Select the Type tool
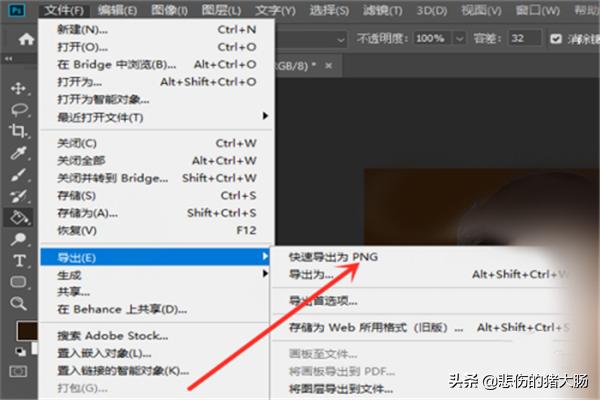Image resolution: width=600 pixels, height=400 pixels. pyautogui.click(x=19, y=261)
